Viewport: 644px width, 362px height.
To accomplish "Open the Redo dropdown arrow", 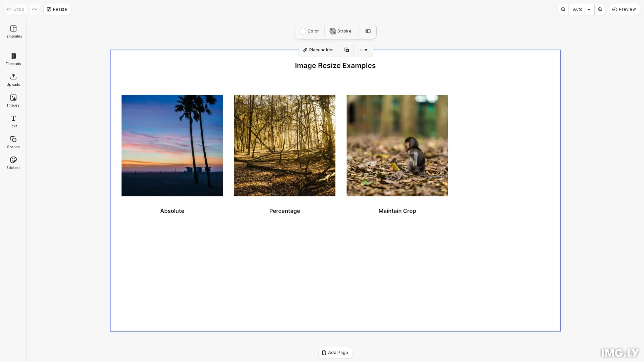I will pos(34,9).
